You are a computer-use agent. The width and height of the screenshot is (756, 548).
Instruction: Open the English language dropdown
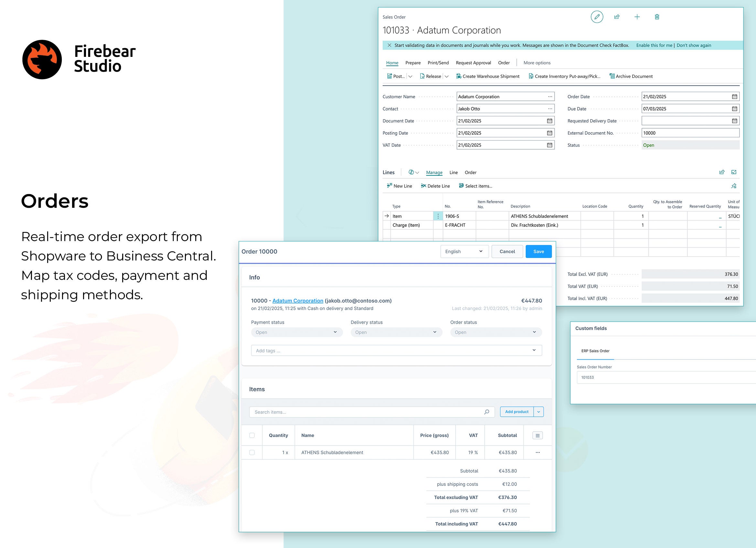click(x=464, y=251)
